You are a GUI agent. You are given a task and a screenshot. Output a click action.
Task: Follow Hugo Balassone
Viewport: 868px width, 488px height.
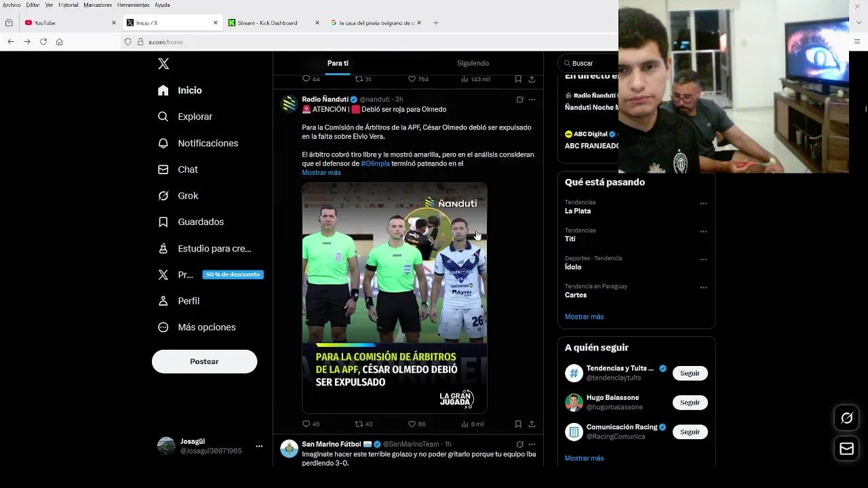pos(690,403)
